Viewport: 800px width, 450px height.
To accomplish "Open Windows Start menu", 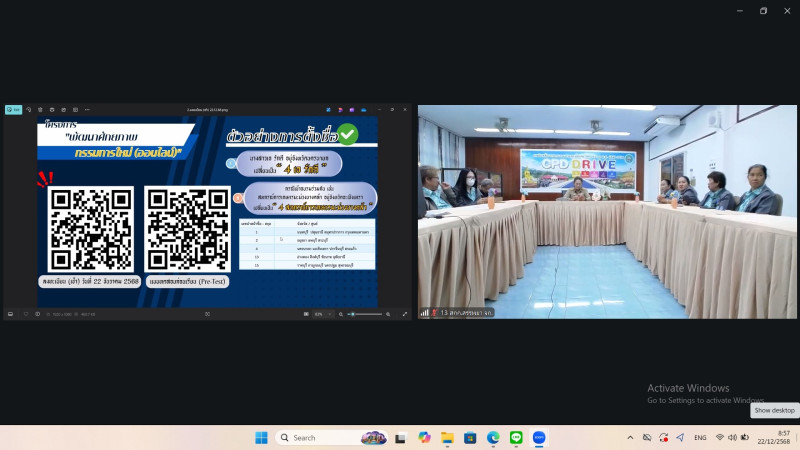I will [261, 438].
